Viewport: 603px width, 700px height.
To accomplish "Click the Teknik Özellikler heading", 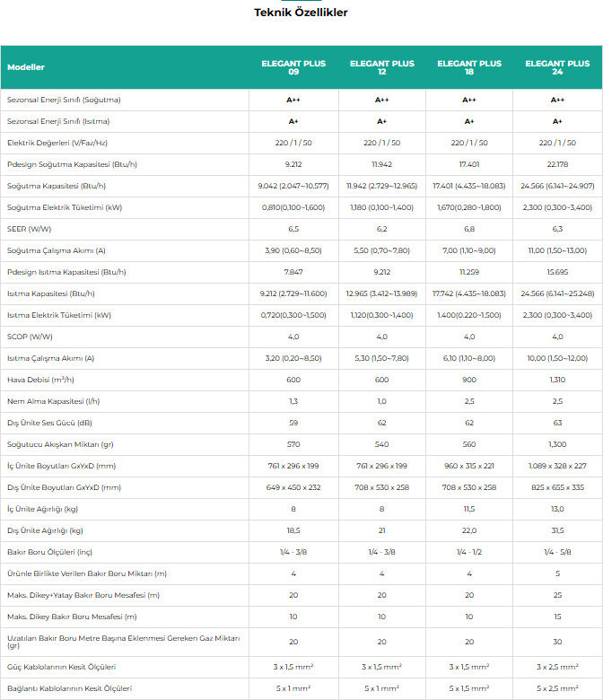I will [301, 13].
